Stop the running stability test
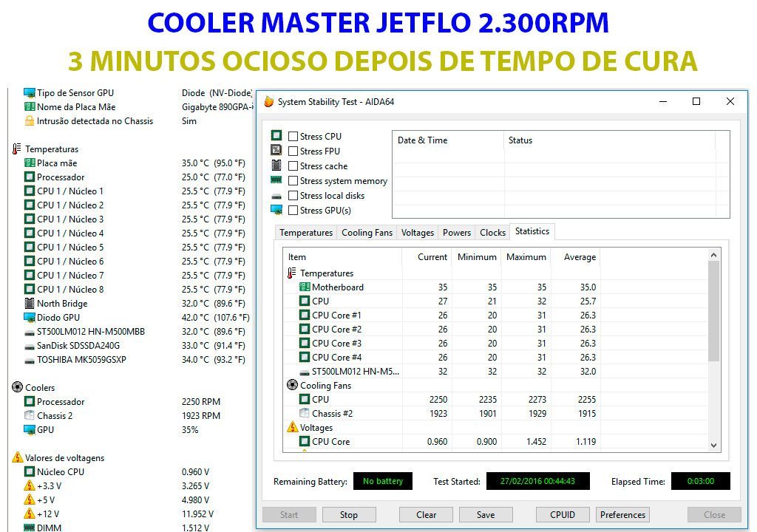 pyautogui.click(x=349, y=514)
